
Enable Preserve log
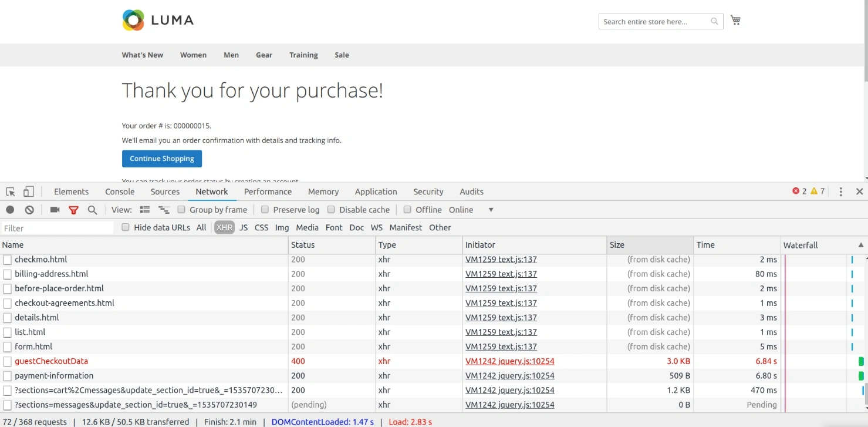(x=265, y=210)
